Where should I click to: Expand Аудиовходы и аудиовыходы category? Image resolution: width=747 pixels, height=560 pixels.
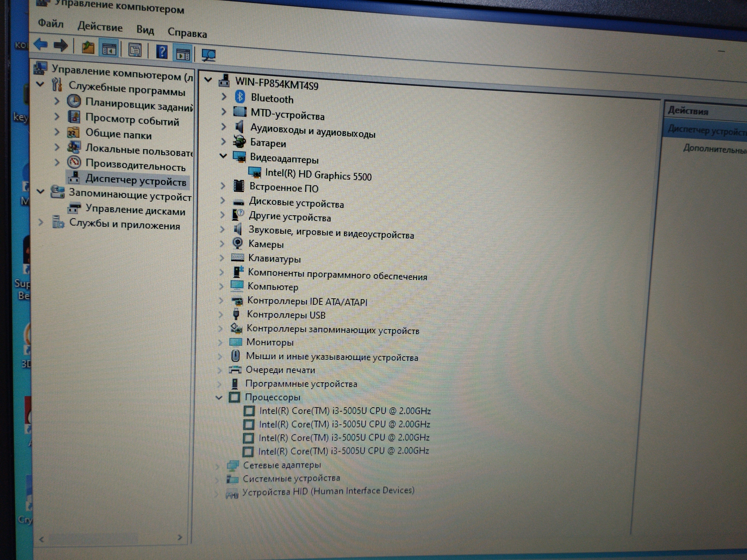coord(223,126)
